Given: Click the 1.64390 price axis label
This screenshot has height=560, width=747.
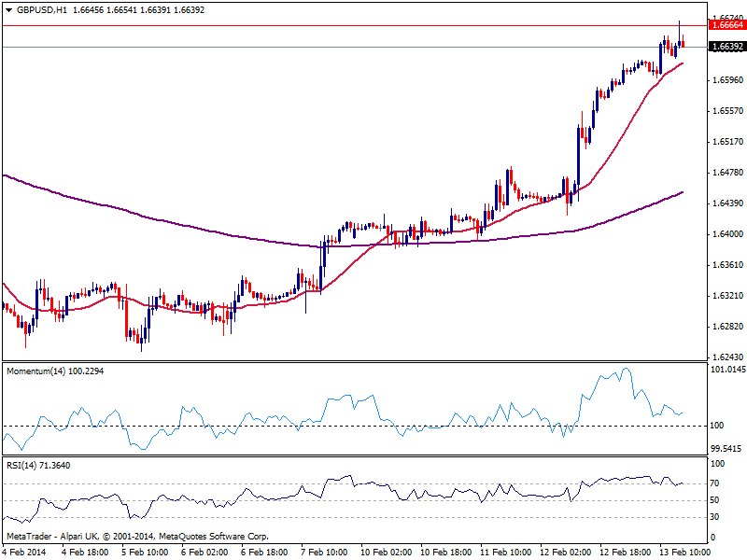Looking at the screenshot, I should pyautogui.click(x=727, y=203).
